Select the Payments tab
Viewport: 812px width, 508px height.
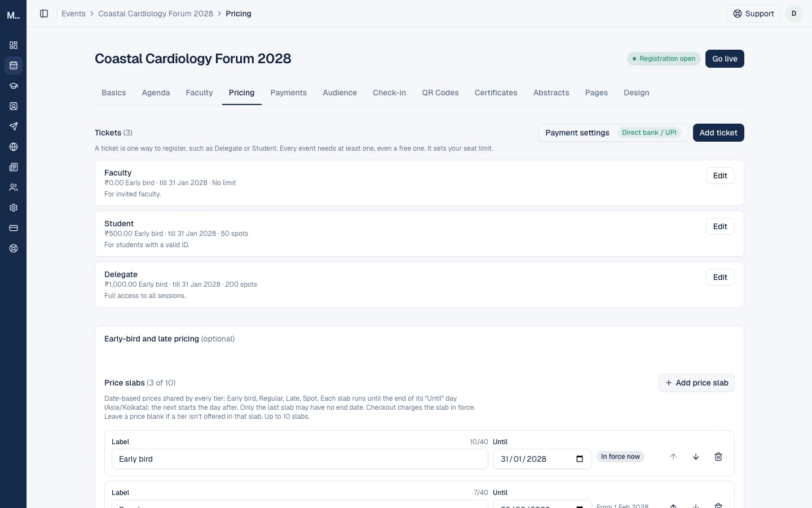tap(289, 93)
